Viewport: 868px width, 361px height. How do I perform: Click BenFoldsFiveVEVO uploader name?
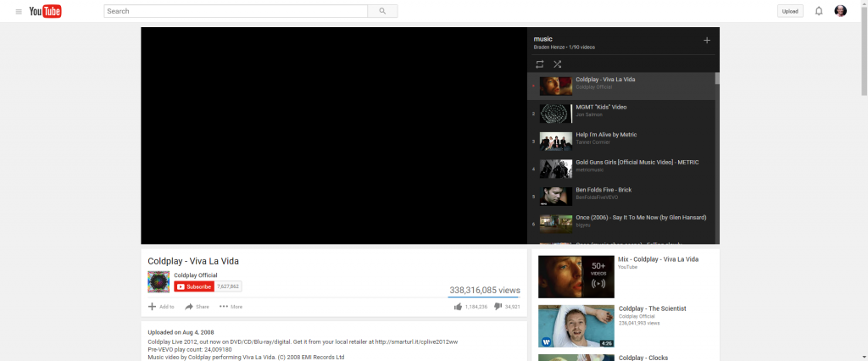[x=597, y=197]
